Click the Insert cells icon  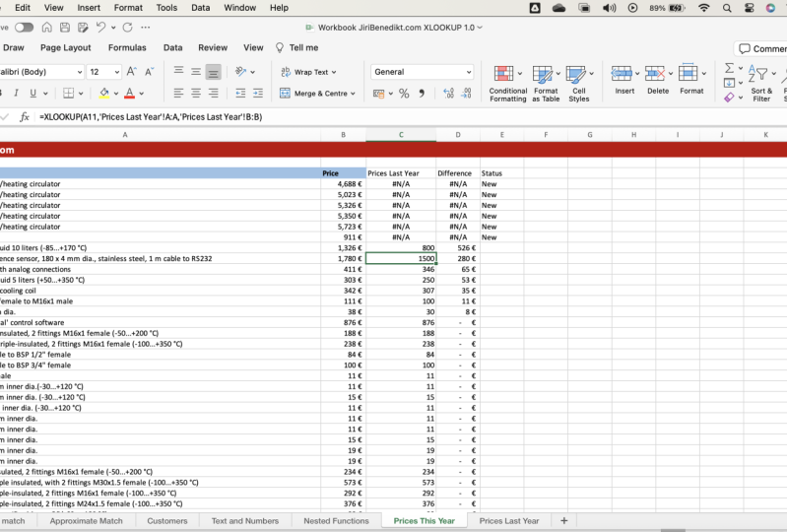coord(622,73)
